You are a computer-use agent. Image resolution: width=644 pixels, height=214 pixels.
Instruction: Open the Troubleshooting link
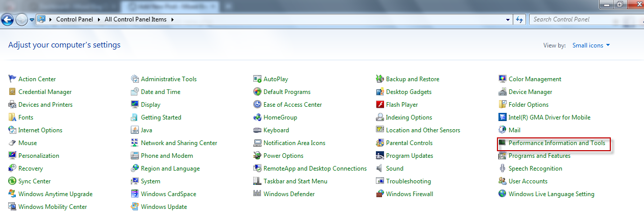(409, 181)
